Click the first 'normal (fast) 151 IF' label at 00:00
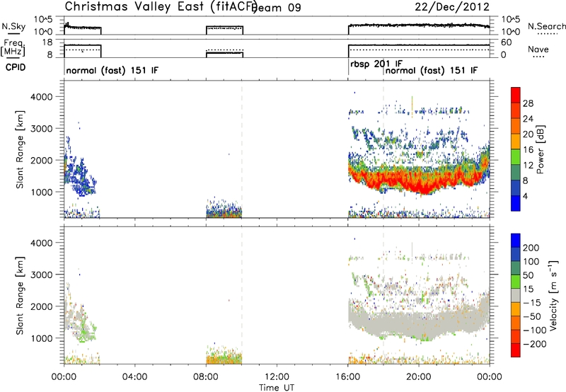Screen dimensions: 566x392 pyautogui.click(x=112, y=70)
